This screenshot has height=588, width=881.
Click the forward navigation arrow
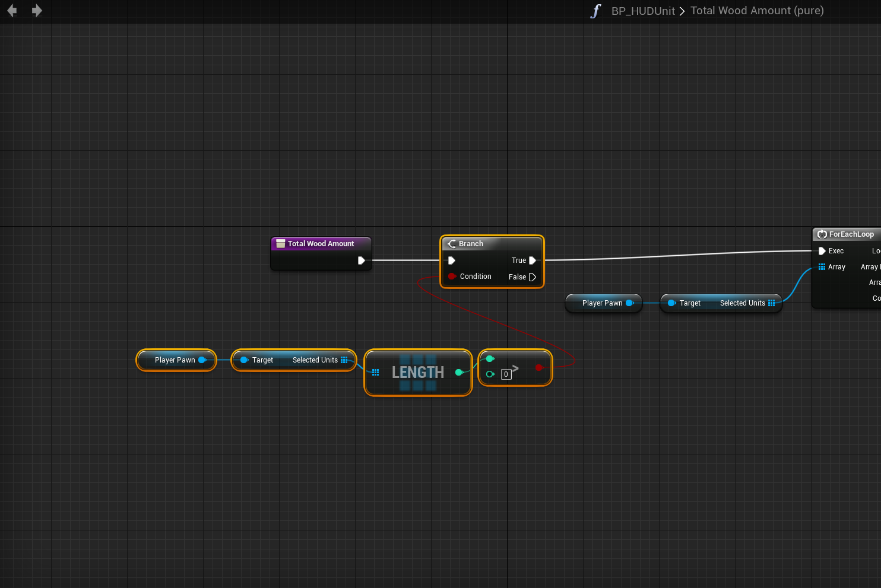pyautogui.click(x=37, y=11)
